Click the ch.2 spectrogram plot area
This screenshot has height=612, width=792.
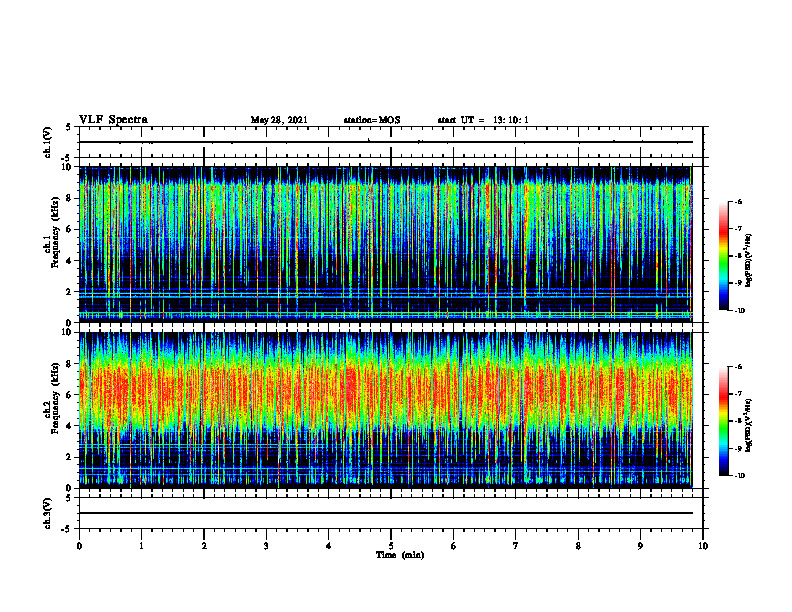point(385,410)
